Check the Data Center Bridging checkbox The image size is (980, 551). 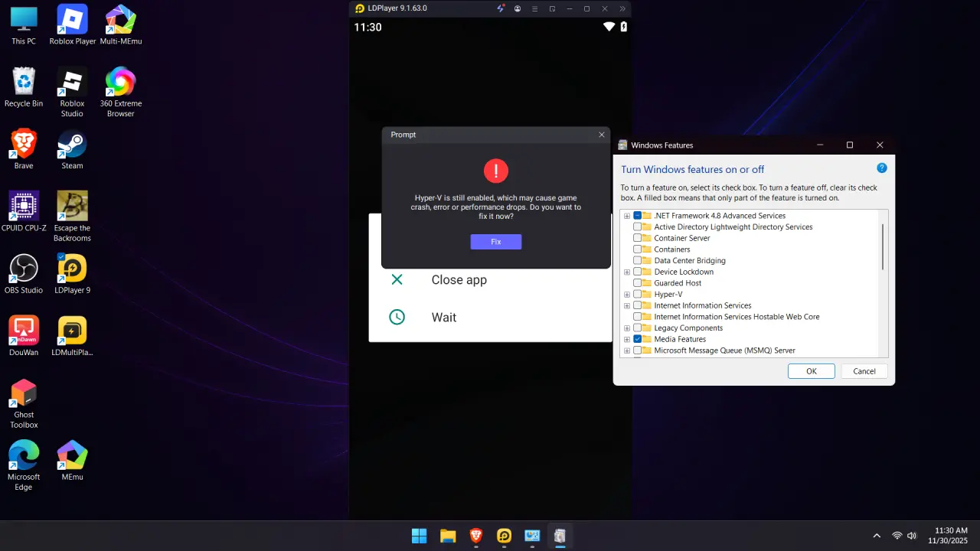click(x=638, y=261)
